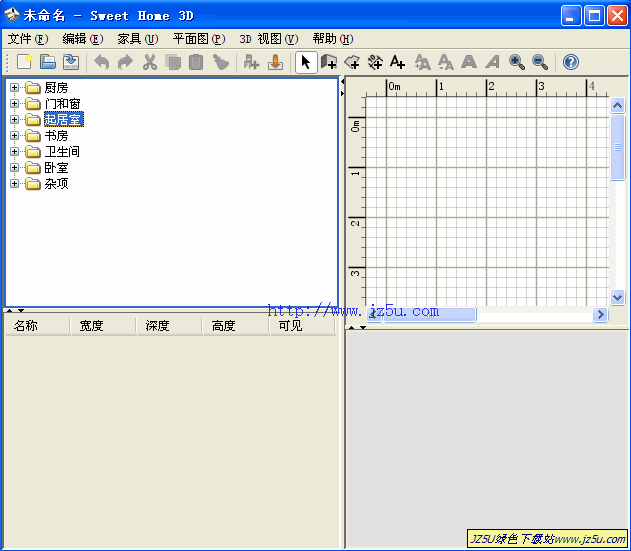Image resolution: width=631 pixels, height=551 pixels.
Task: Select the 卫生间 catalog category
Action: coord(62,152)
